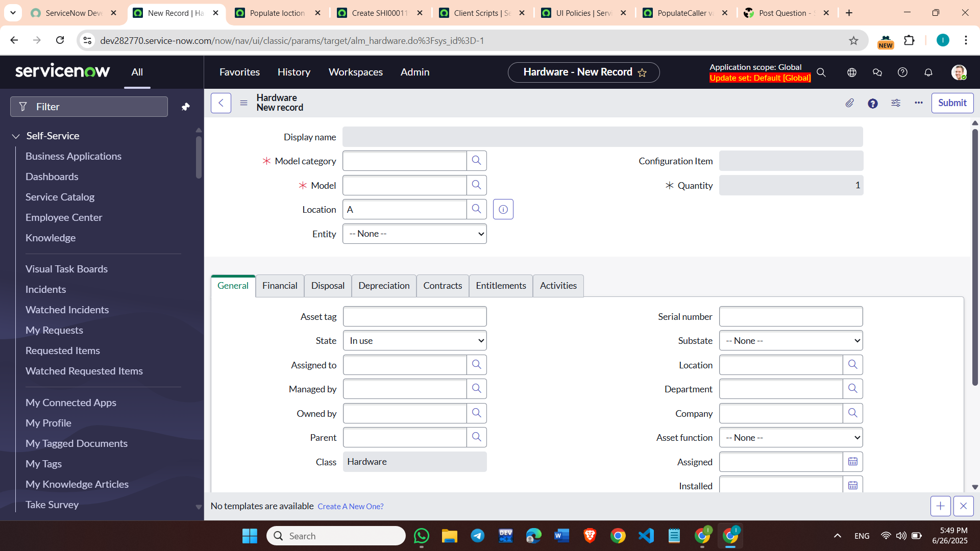Screen dimensions: 980x551
Task: Open the top Location reference lookup icon
Action: 476,209
